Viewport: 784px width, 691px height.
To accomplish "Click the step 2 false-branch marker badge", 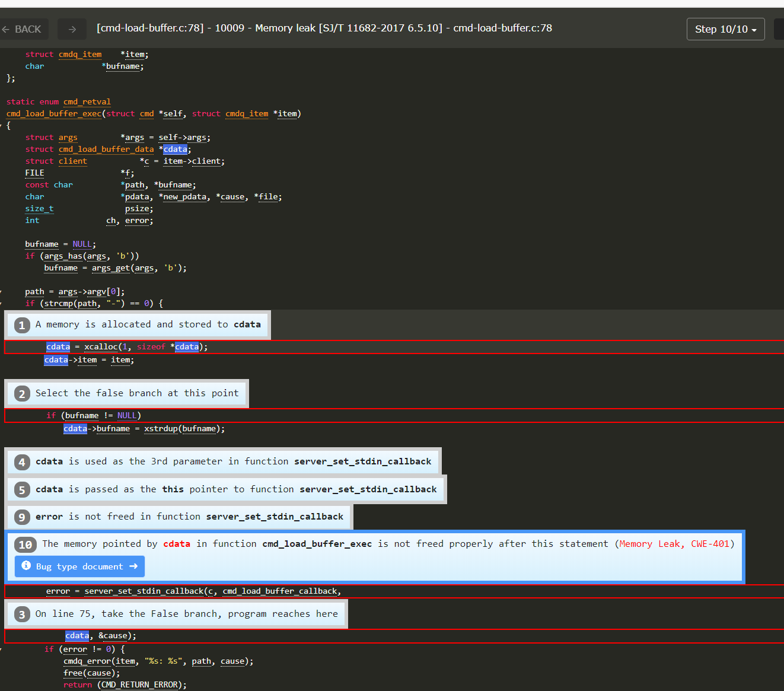I will (22, 393).
